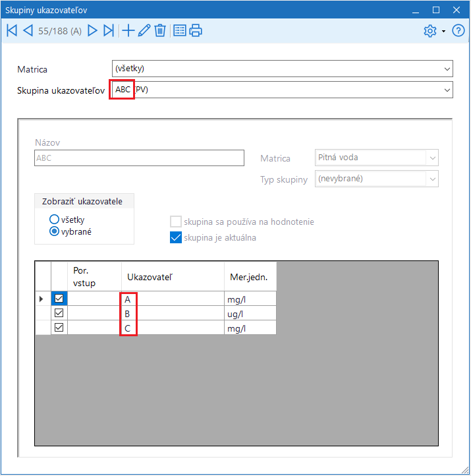Viewport: 471px width, 476px height.
Task: Go to the next record
Action: [93, 30]
